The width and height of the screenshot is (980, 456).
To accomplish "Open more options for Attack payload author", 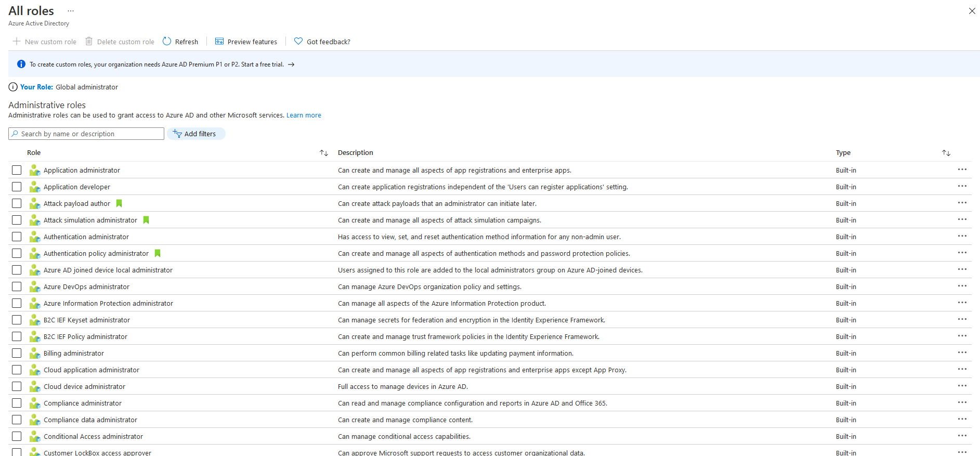I will point(962,203).
